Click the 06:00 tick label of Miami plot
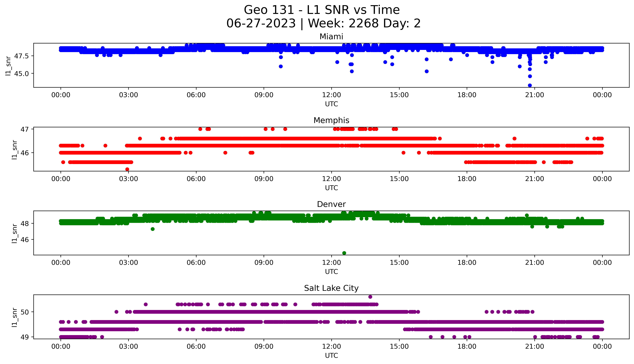Viewport: 634px width, 364px height. [x=196, y=95]
